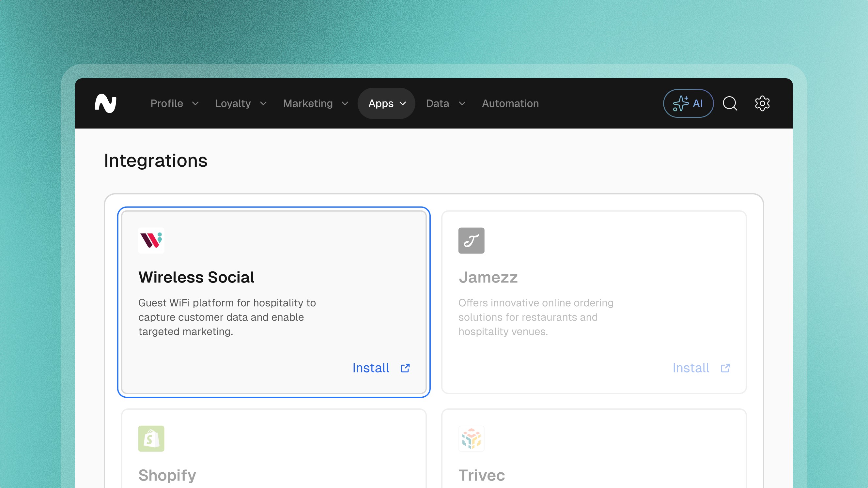Click external link icon on Jamezz card

click(725, 368)
